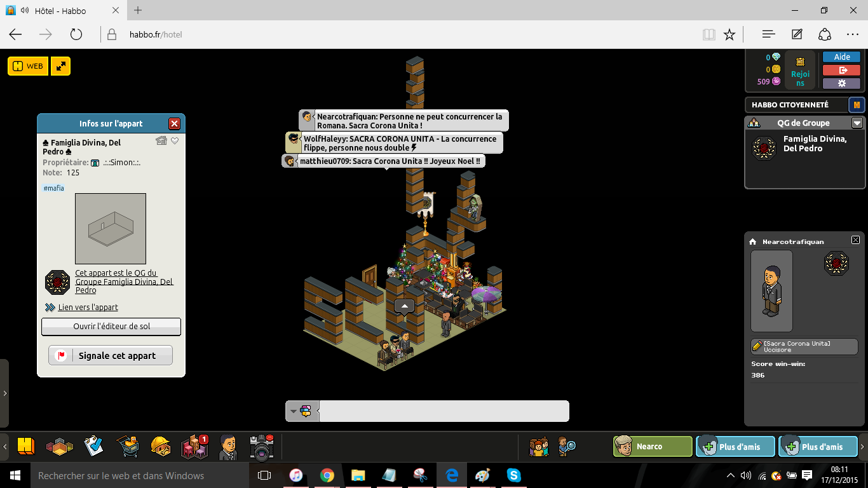This screenshot has height=488, width=868.
Task: Click Ouvrir l'éditeur de sol button
Action: 111,327
